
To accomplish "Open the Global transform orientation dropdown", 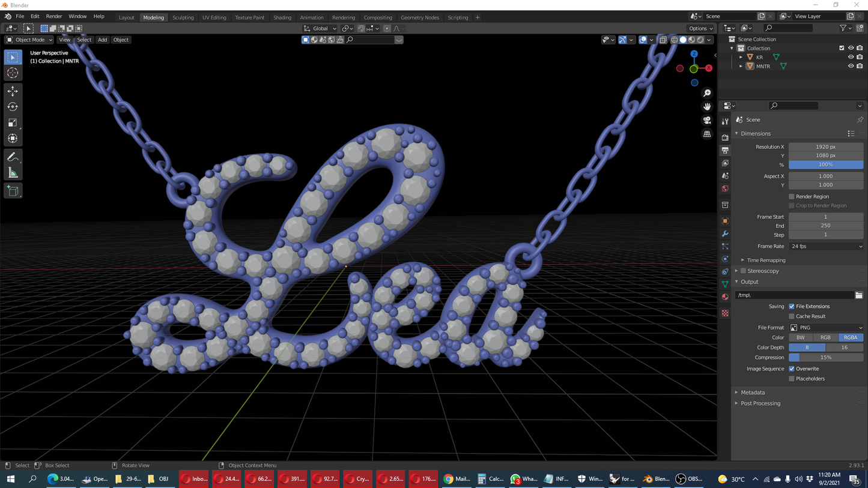I will (320, 28).
